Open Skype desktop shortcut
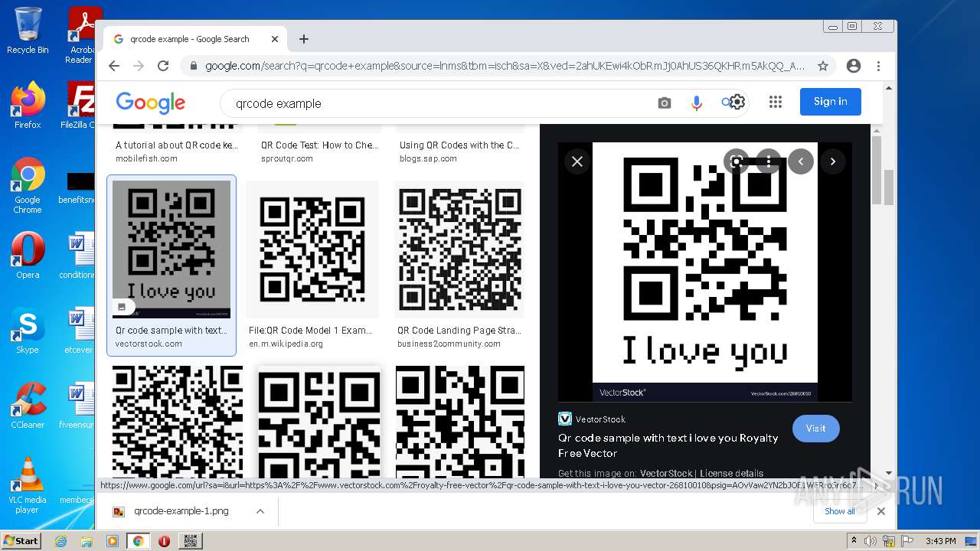Screen dimensions: 980x551 [x=28, y=331]
